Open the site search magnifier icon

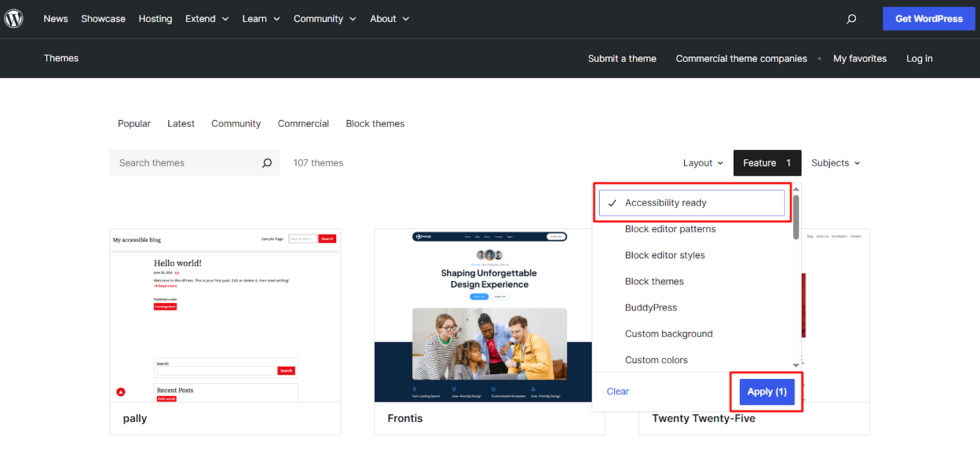click(x=851, y=19)
